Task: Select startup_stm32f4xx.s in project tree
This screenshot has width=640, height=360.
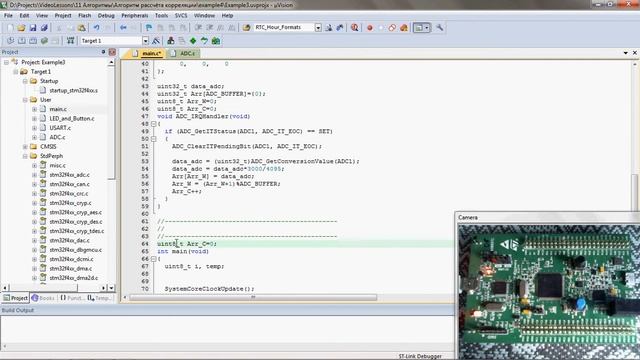Action: coord(73,91)
